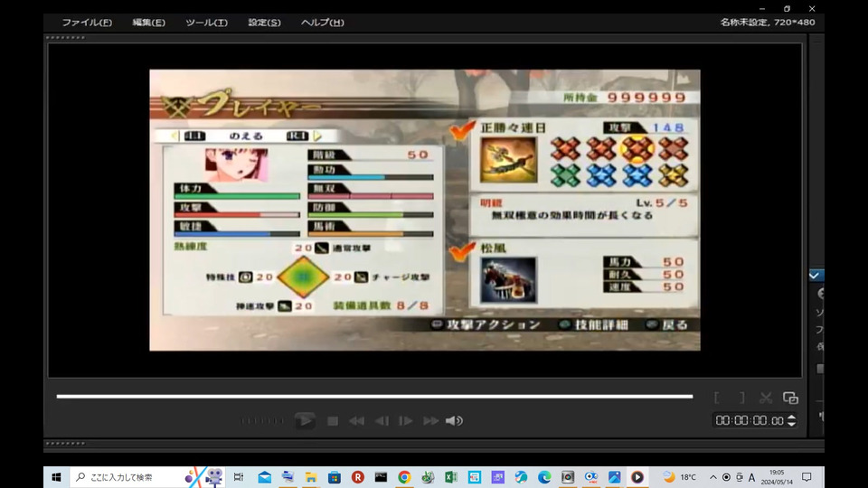The image size is (868, 488).
Task: Open the red R app on taskbar
Action: pyautogui.click(x=358, y=477)
